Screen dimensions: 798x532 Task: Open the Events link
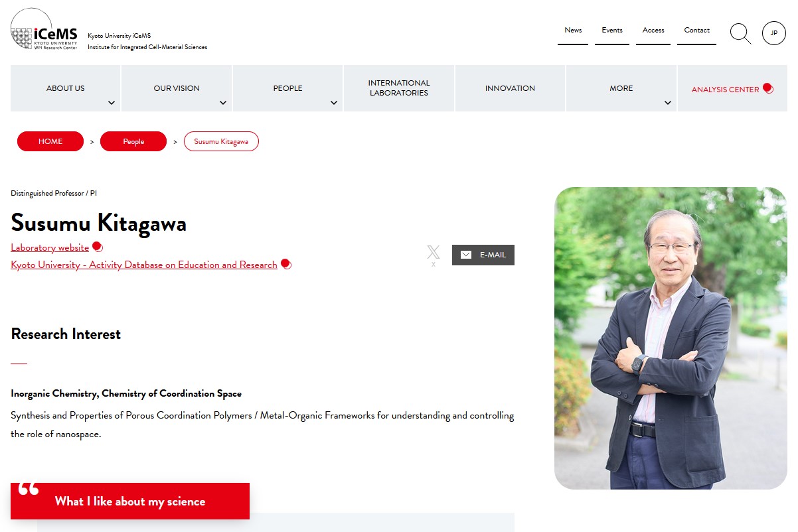[612, 31]
